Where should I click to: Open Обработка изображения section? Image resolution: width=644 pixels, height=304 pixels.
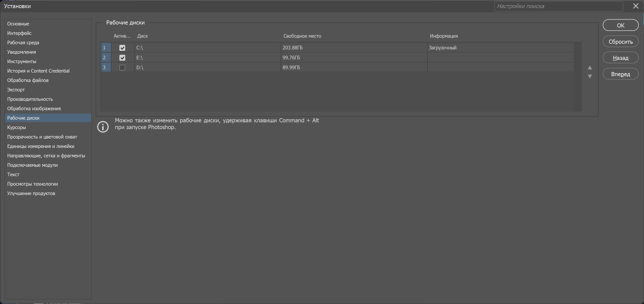(34, 109)
